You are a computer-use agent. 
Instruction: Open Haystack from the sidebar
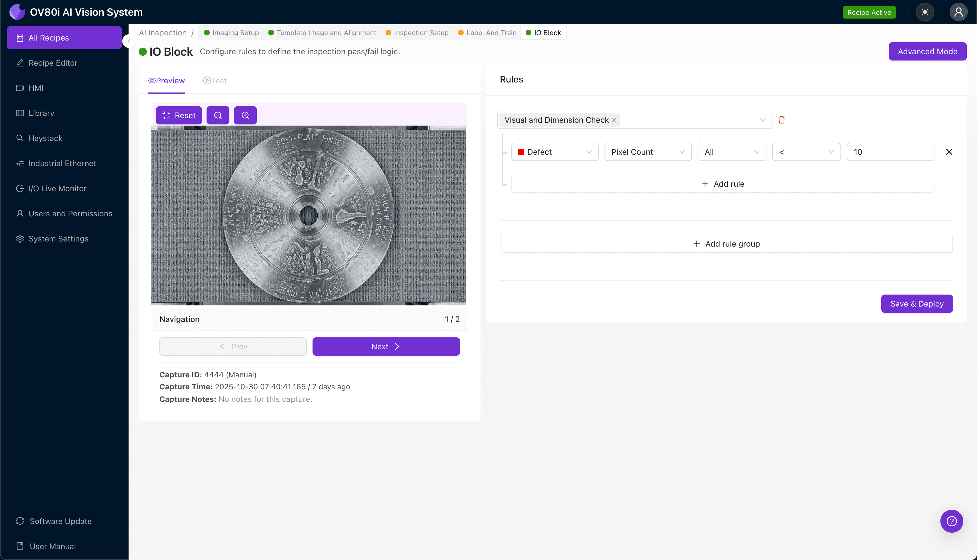(45, 138)
